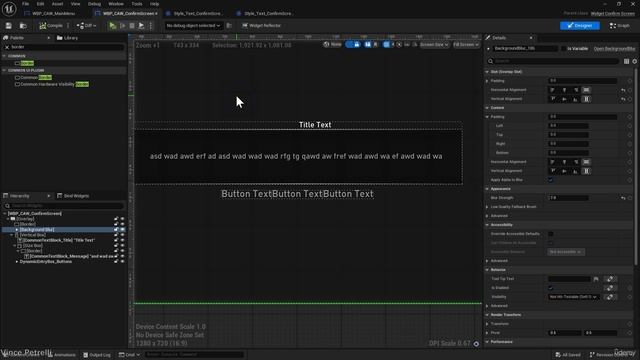Image resolution: width=640 pixels, height=360 pixels.
Task: Toggle visibility eye for Vertical Box row
Action: pos(122,235)
